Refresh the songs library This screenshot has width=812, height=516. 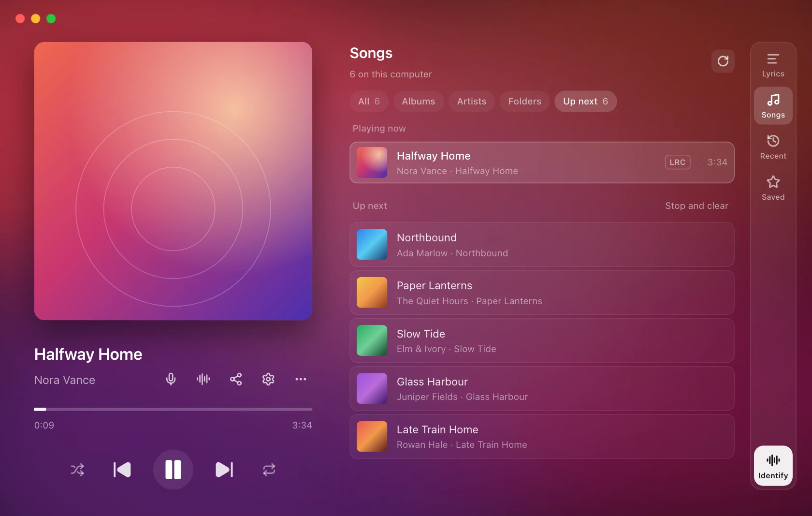pyautogui.click(x=723, y=61)
